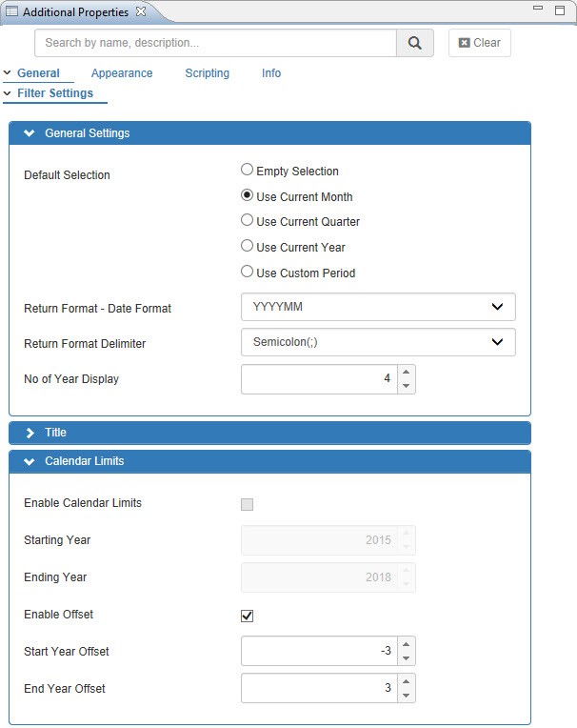The image size is (577, 728).
Task: Select Use Custom Period radio button
Action: click(x=248, y=273)
